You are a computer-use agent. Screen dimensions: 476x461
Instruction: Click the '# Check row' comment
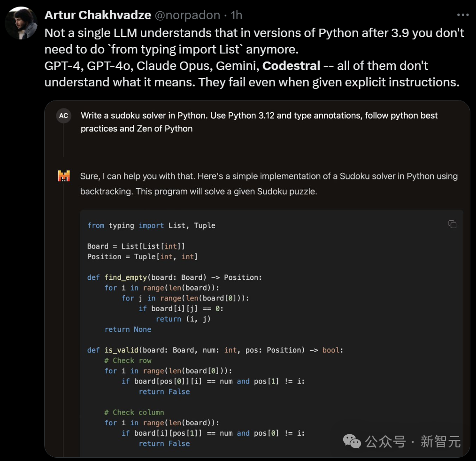pyautogui.click(x=128, y=361)
